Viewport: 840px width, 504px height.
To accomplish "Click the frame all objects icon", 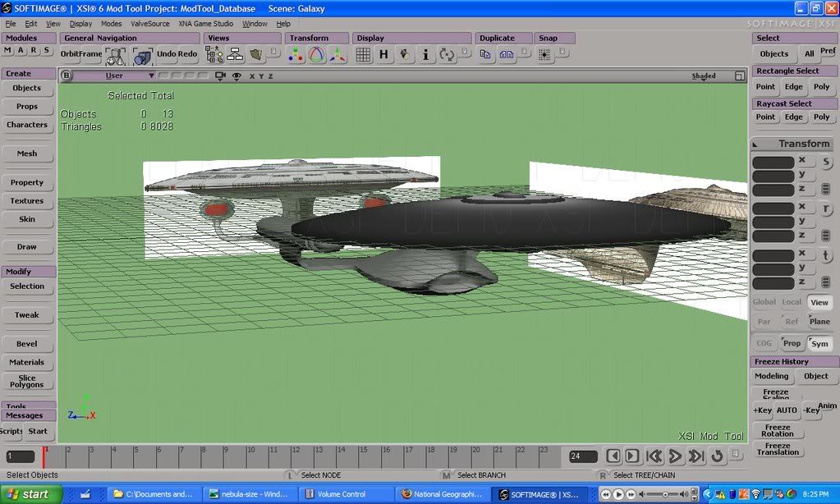I will pyautogui.click(x=143, y=55).
